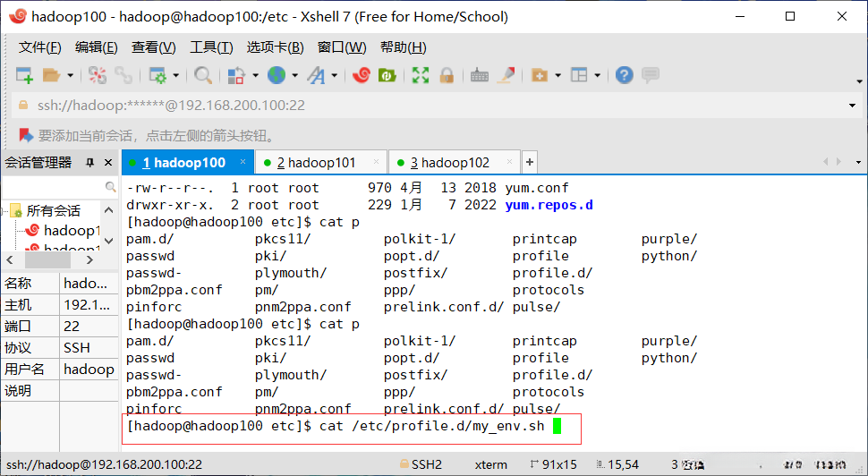Open the tab list dropdown arrow

[x=858, y=162]
